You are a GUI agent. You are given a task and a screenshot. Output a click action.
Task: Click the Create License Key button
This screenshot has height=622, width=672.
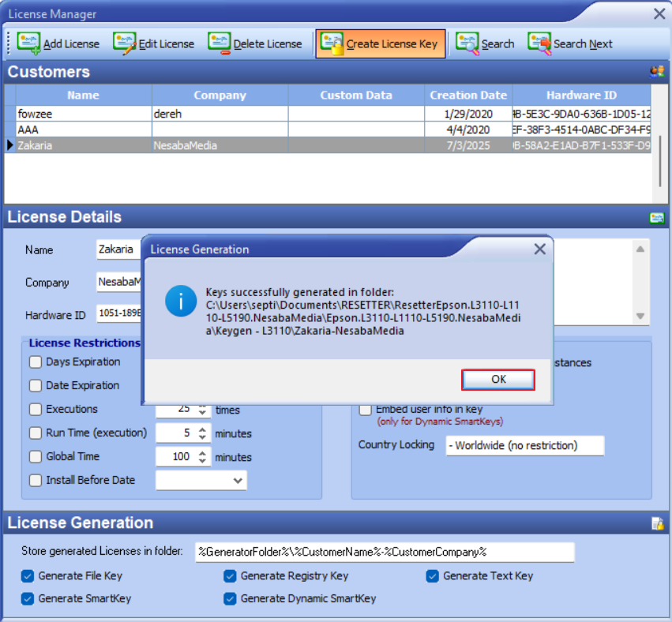coord(380,43)
